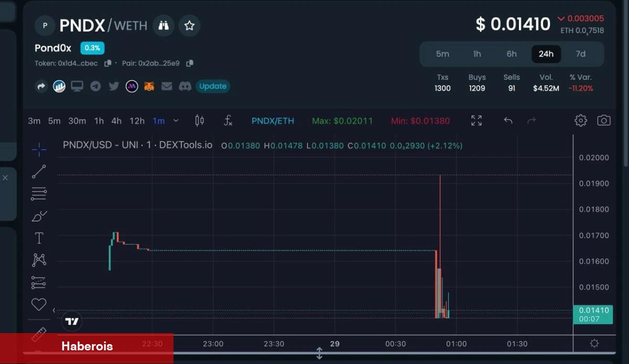Open the Telegram link icon

coord(95,86)
